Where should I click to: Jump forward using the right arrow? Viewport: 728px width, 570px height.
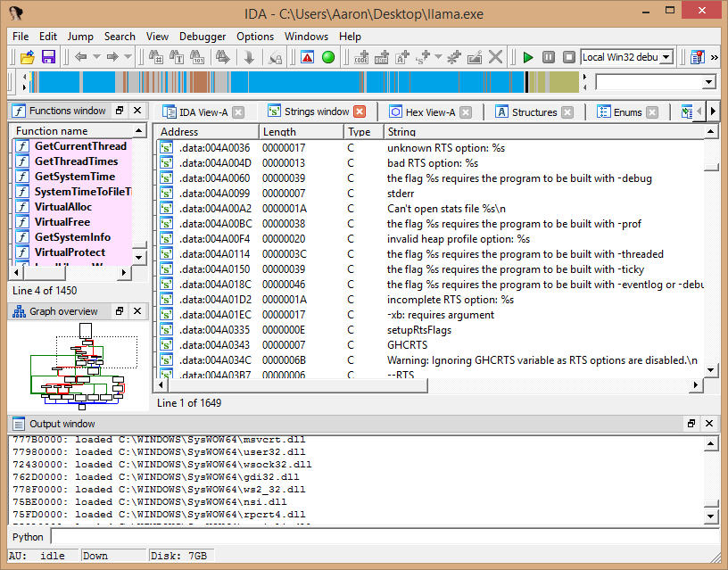(x=112, y=57)
